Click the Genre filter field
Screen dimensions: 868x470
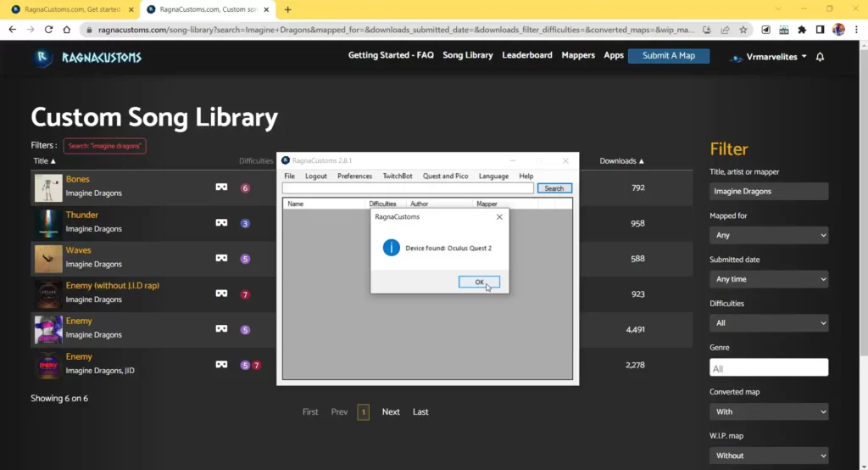pos(769,367)
